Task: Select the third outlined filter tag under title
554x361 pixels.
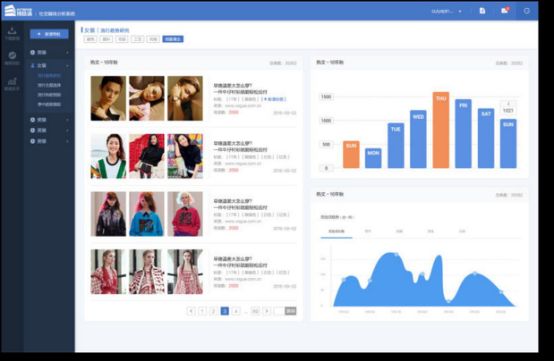Action: tap(122, 39)
